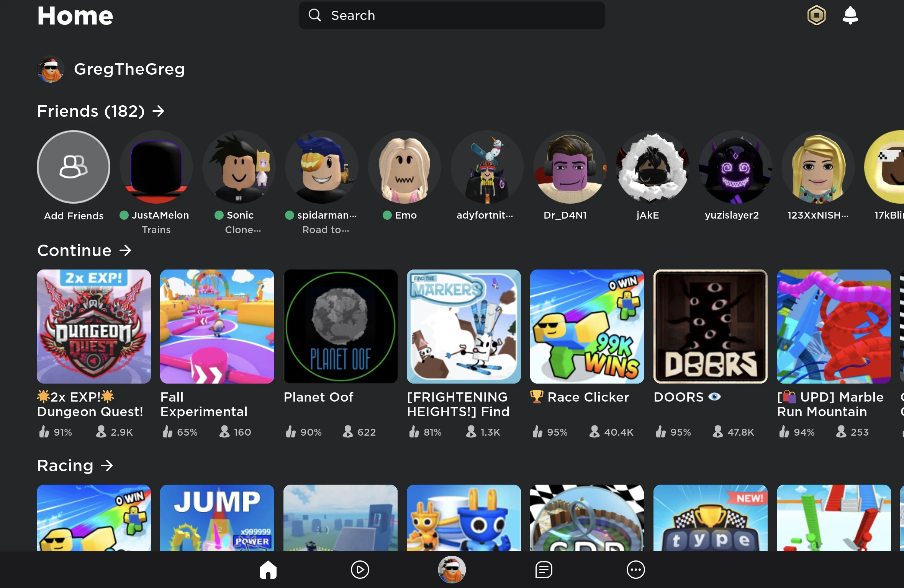
Task: Open the Robux currency icon
Action: tap(816, 16)
